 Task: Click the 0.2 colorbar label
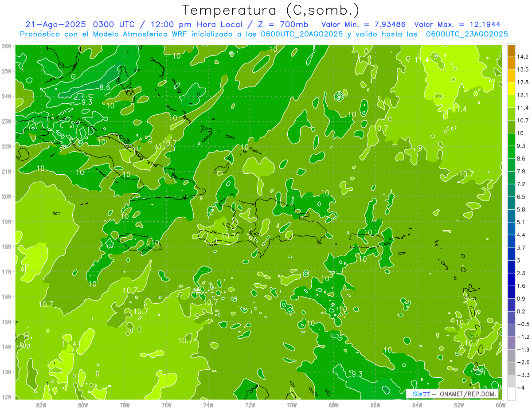coord(521,311)
